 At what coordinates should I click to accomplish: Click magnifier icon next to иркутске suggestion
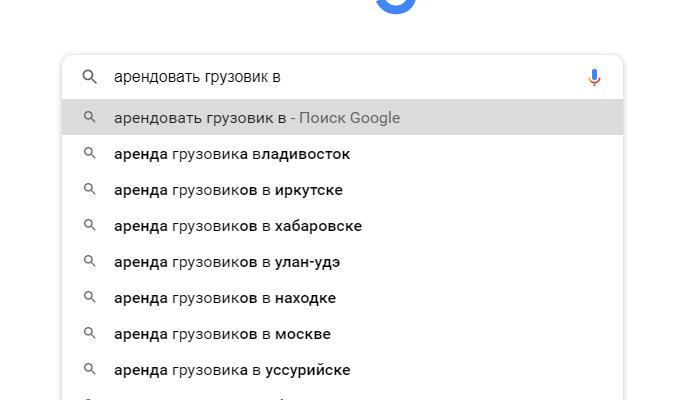coord(90,190)
